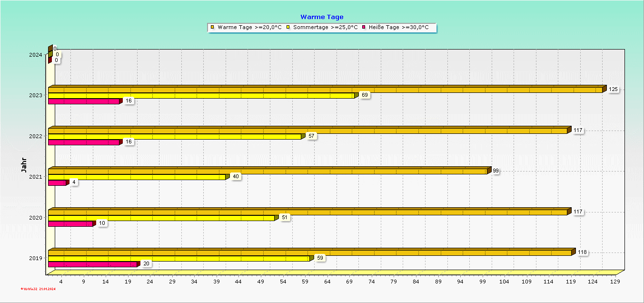The width and height of the screenshot is (644, 303).
Task: Click the 2020 pink bar's 10 value label
Action: click(102, 223)
